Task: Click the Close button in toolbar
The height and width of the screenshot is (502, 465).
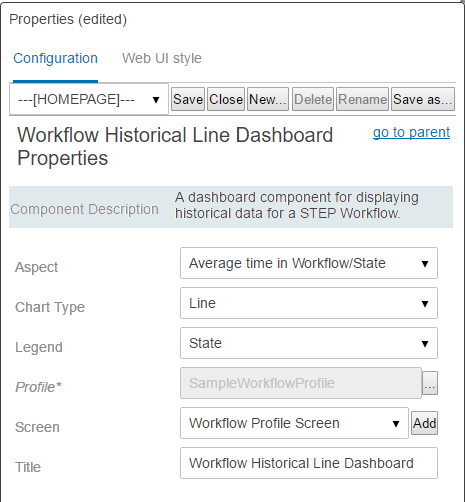Action: point(226,99)
